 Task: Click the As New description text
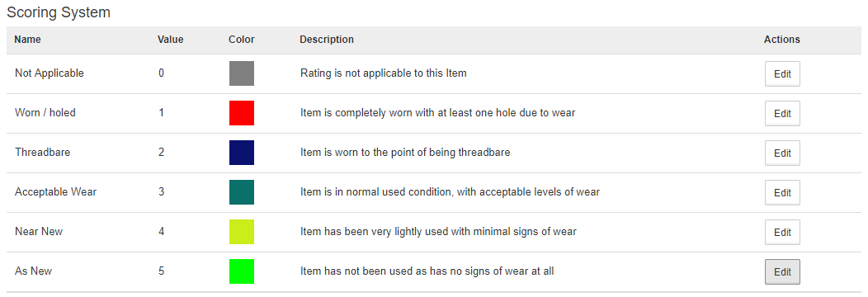(427, 271)
